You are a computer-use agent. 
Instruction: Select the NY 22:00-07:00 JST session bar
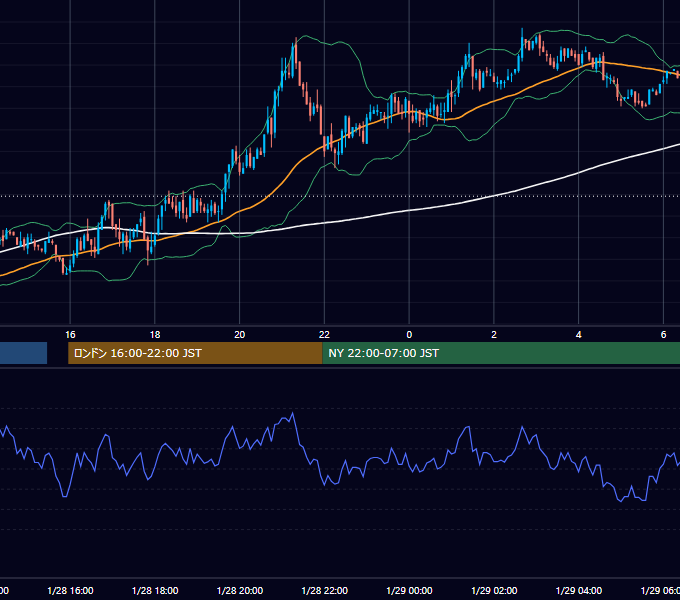(x=501, y=353)
